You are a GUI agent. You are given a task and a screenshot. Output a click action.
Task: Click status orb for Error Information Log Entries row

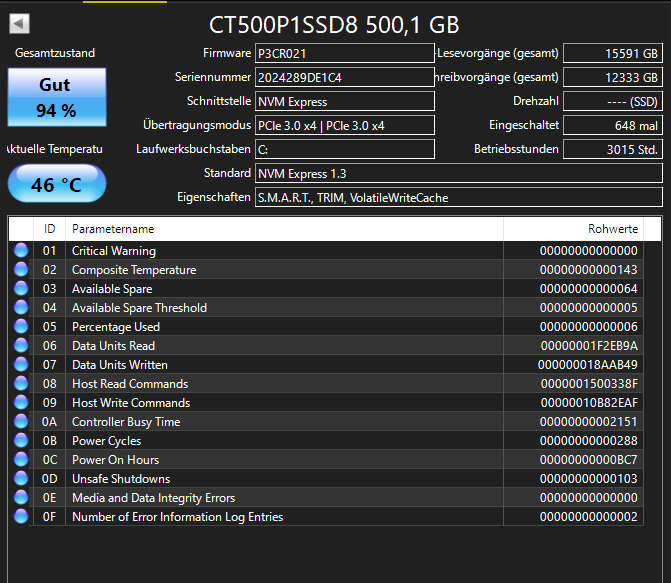click(x=21, y=517)
